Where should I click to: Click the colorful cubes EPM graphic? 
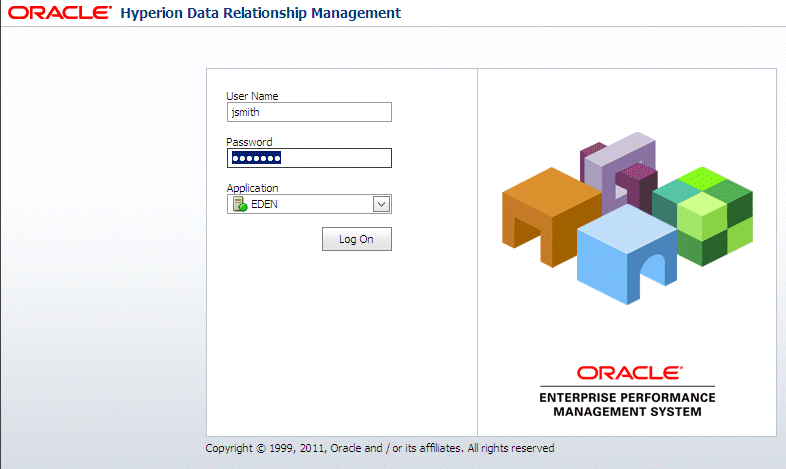pos(627,218)
